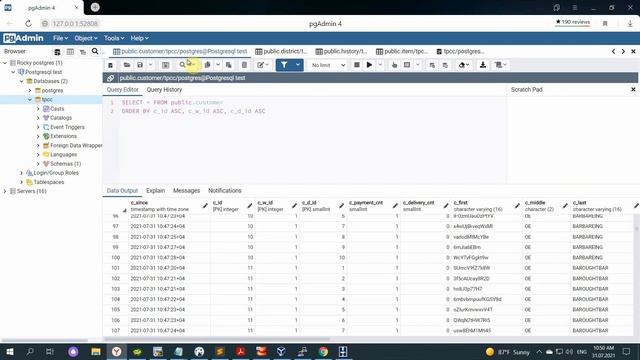Click the Rollback transaction toolbar icon
Image resolution: width=640 pixels, height=360 pixels.
(445, 65)
